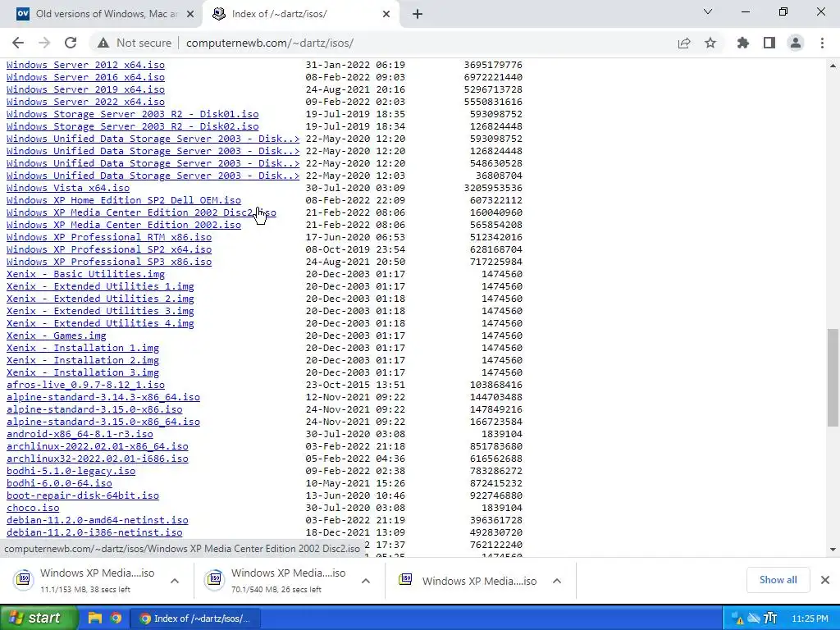Image resolution: width=840 pixels, height=630 pixels.
Task: Click Windows XP Media Center Edition 2002.iso
Action: (x=124, y=225)
